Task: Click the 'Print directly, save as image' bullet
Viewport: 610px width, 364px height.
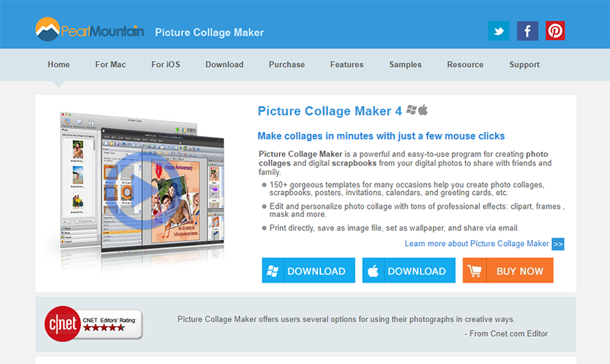Action: [394, 228]
